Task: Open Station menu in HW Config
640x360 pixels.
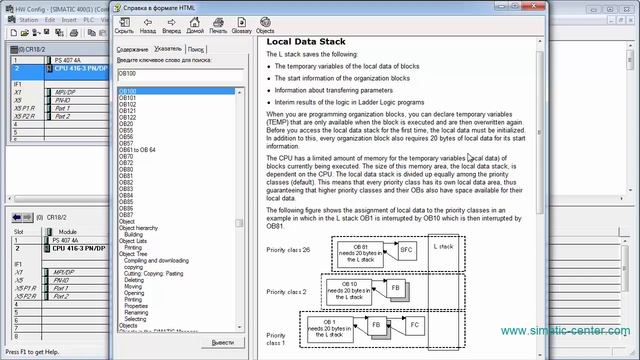Action: [29, 20]
